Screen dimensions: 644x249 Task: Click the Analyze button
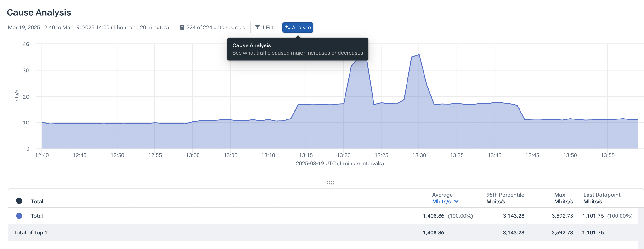tap(298, 28)
